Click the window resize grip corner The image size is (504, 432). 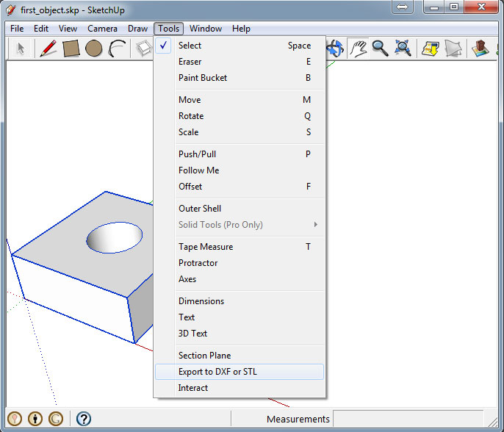click(x=493, y=422)
